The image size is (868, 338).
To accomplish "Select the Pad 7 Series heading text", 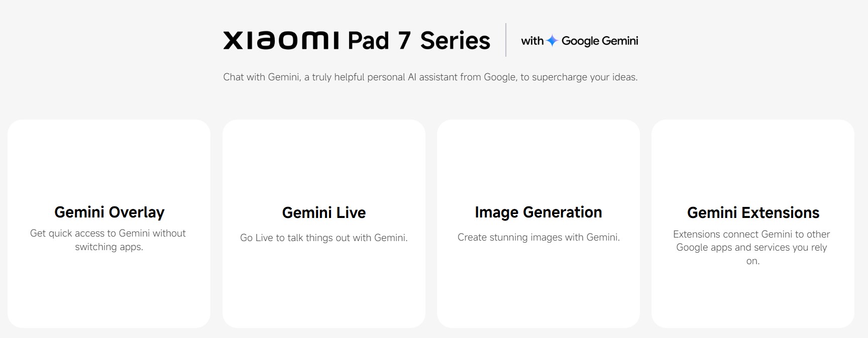I will click(419, 41).
